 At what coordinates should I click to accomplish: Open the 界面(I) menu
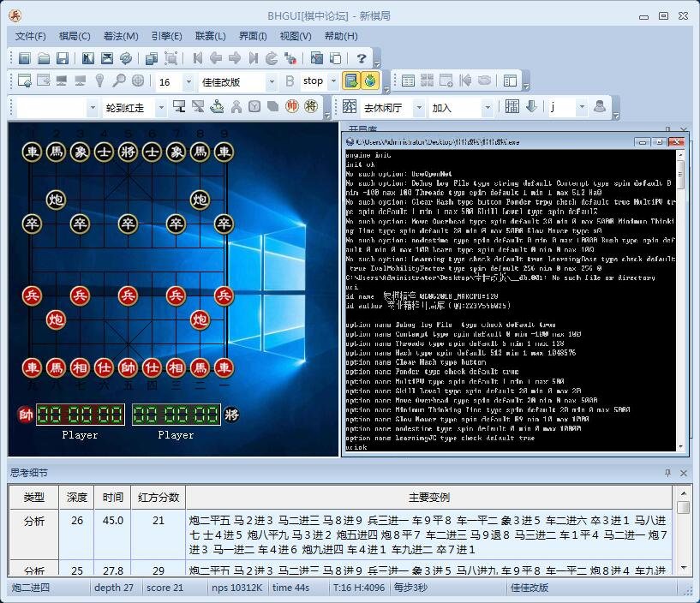253,36
